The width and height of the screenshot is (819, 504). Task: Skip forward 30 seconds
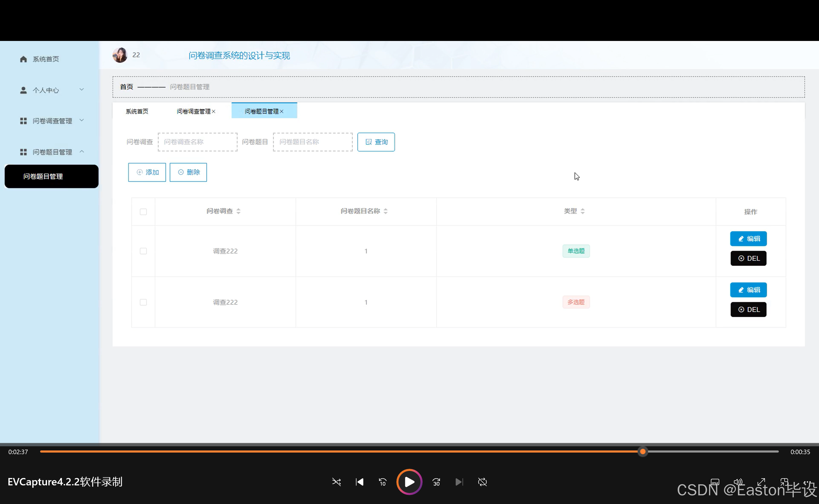point(436,482)
